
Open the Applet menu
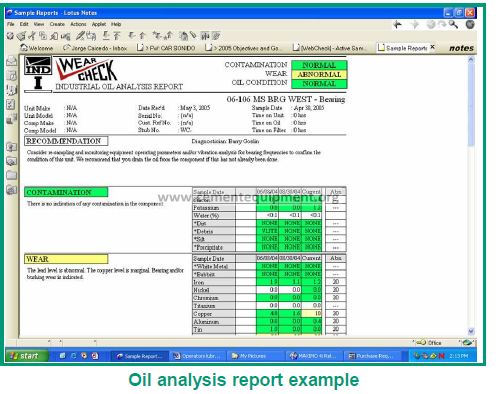tap(99, 24)
